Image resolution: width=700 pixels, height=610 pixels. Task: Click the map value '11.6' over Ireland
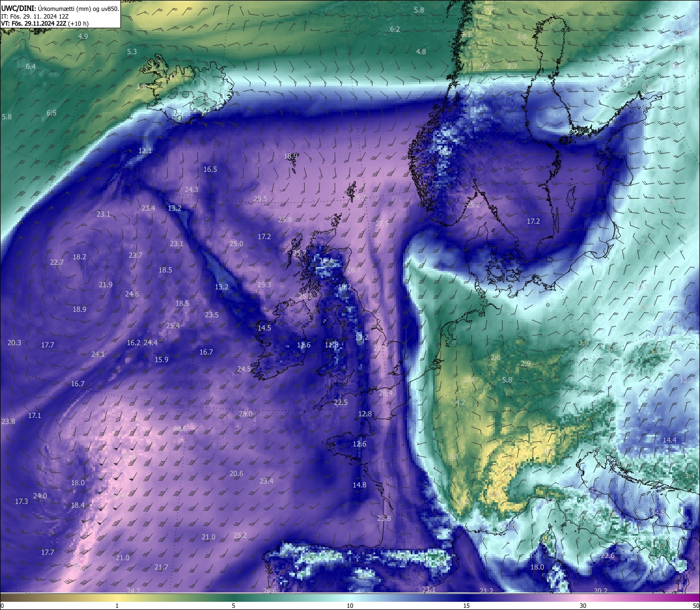point(304,345)
